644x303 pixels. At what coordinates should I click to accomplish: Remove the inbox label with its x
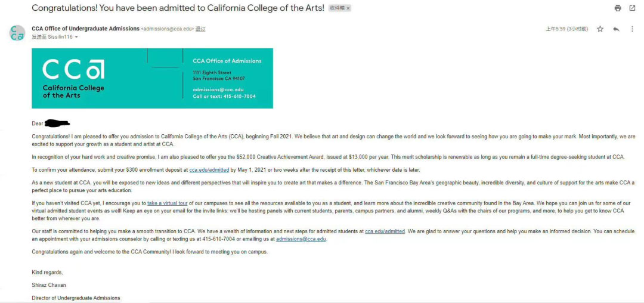[x=348, y=8]
